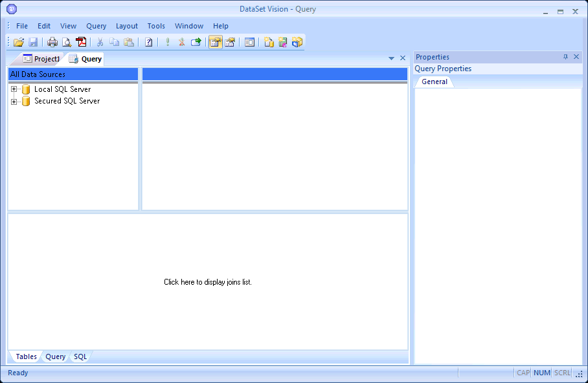The height and width of the screenshot is (383, 588).
Task: Click here to display joins list
Action: pyautogui.click(x=208, y=282)
